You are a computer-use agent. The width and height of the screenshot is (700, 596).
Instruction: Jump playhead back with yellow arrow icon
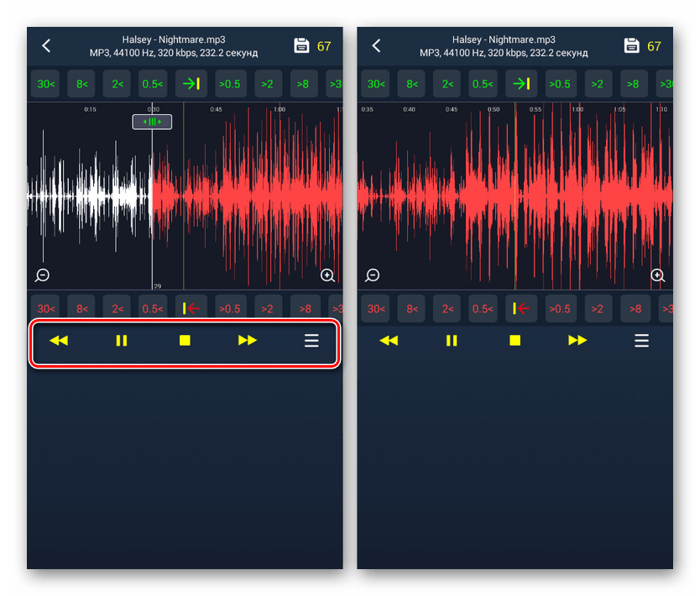[x=191, y=308]
